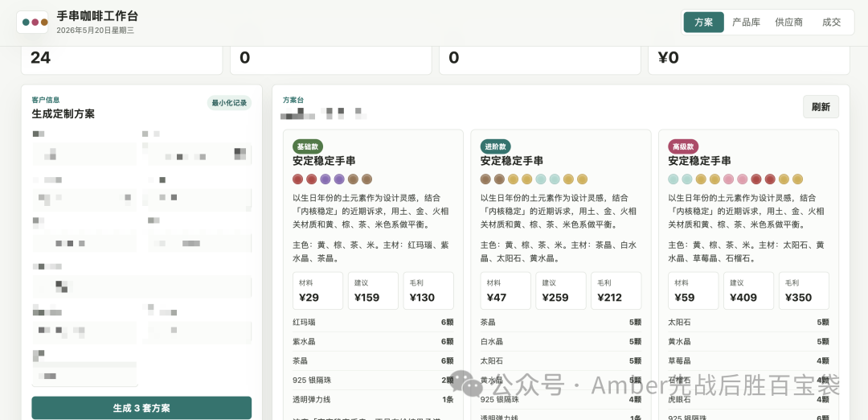Screen dimensions: 868x420
Task: Click a purple bead in 基础款 card
Action: point(325,179)
